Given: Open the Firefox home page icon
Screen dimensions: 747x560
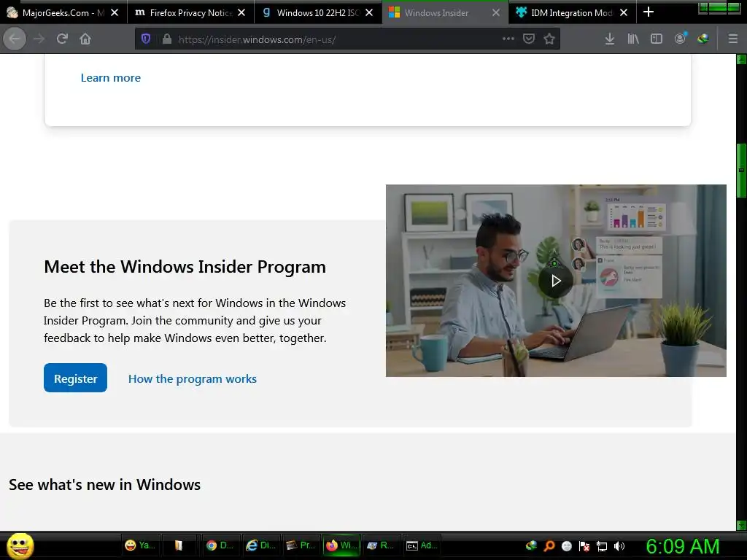Looking at the screenshot, I should click(85, 39).
